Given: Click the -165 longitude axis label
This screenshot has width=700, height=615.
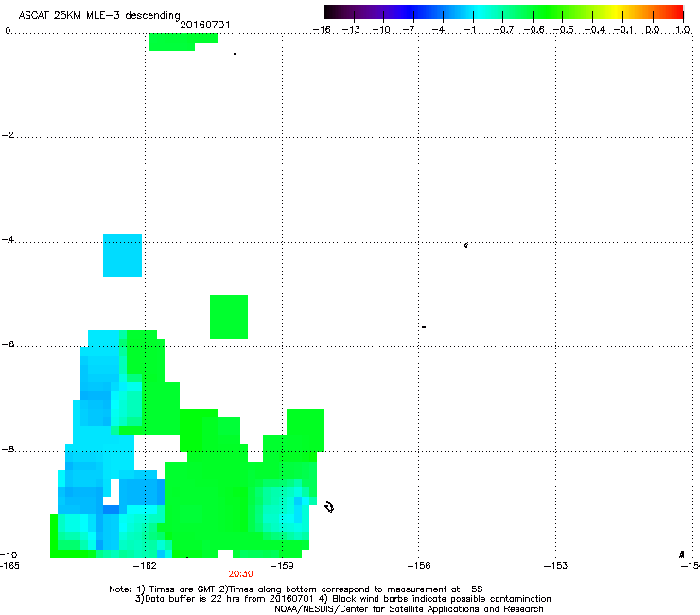Looking at the screenshot, I should (9, 566).
